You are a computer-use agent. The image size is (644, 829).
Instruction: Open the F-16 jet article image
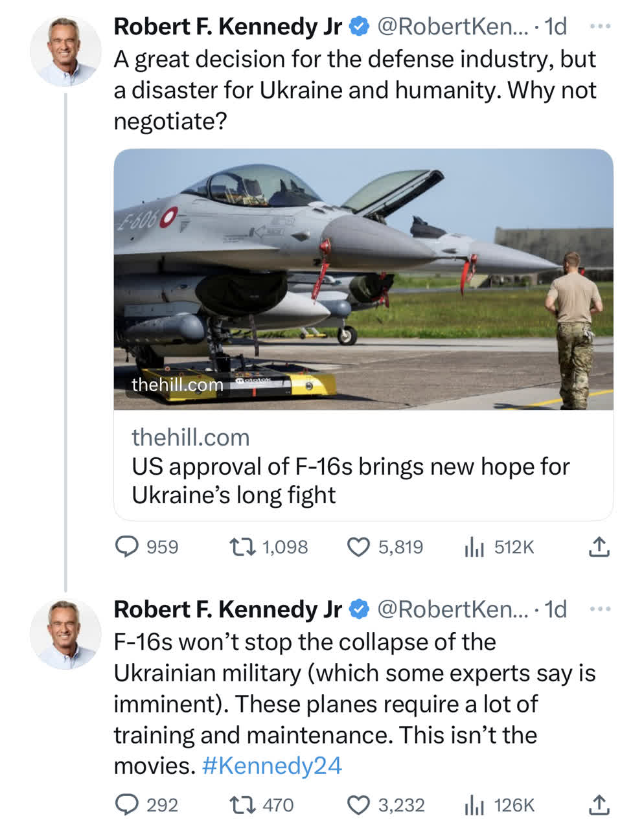363,279
